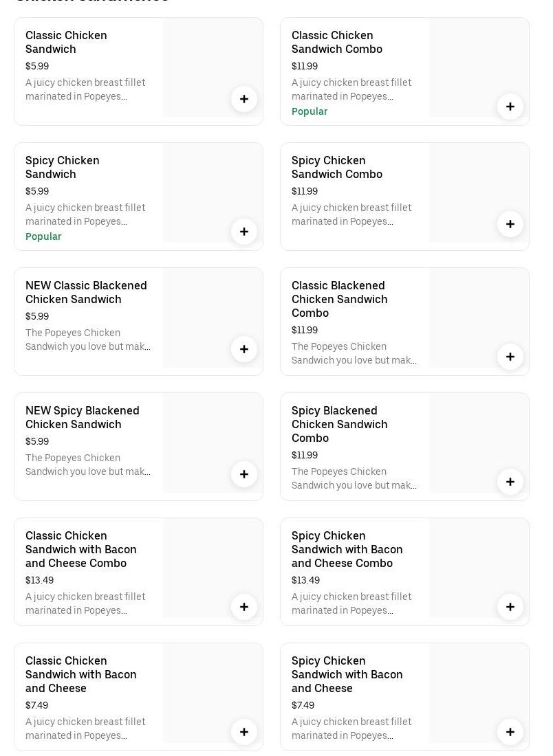Open Spicy Chicken Sandwich Combo title

coord(336,167)
